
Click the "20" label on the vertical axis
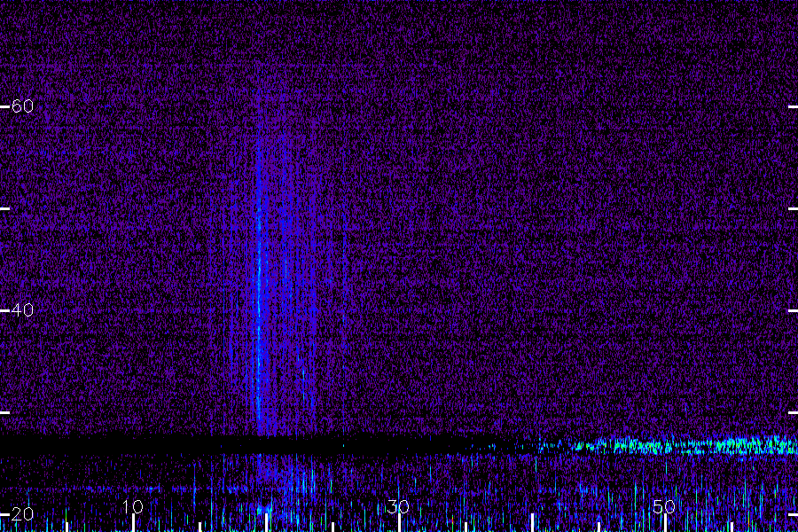point(22,513)
